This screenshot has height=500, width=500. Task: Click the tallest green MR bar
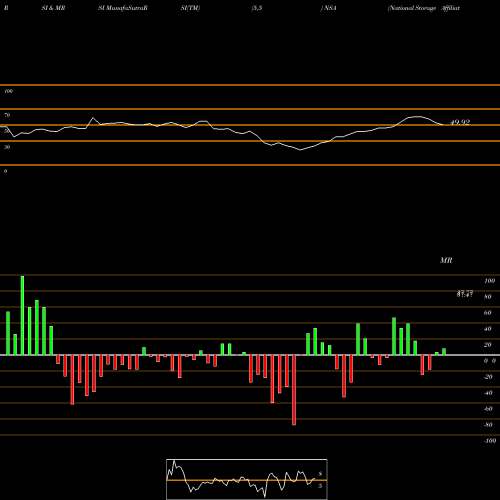coord(22,315)
